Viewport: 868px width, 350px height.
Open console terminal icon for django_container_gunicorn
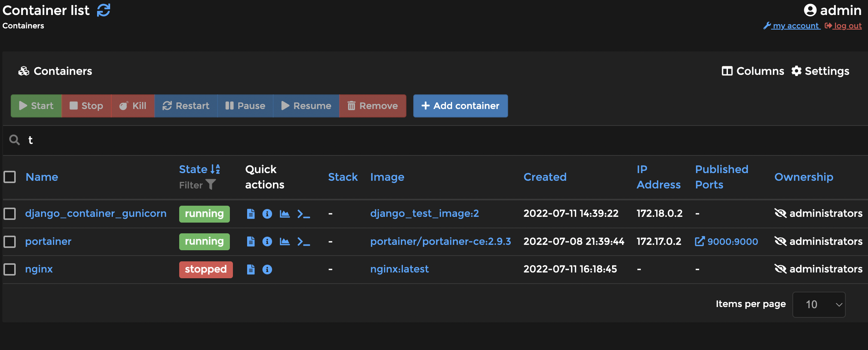coord(304,214)
